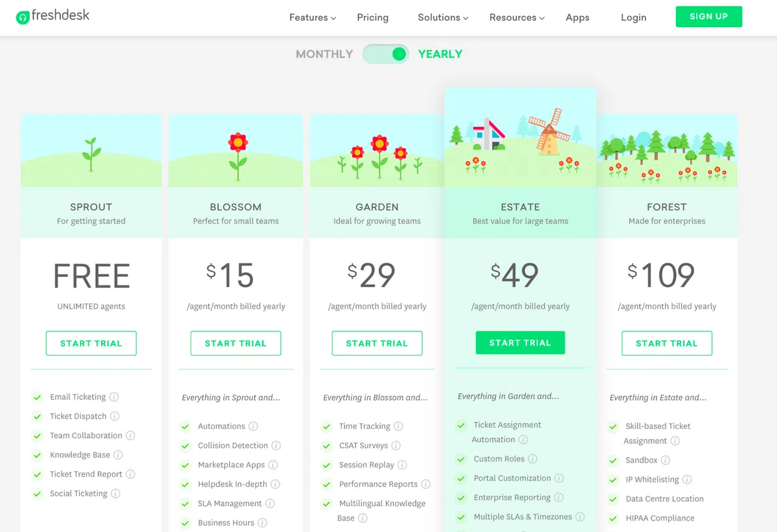Viewport: 777px width, 532px height.
Task: Open info icon beside Automations feature
Action: (x=253, y=426)
